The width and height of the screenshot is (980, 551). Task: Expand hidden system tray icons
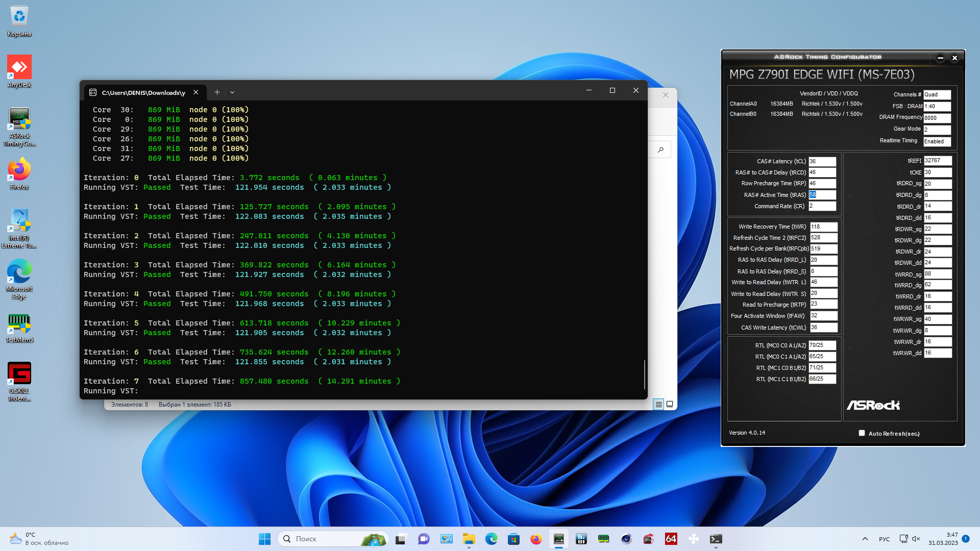click(x=865, y=539)
